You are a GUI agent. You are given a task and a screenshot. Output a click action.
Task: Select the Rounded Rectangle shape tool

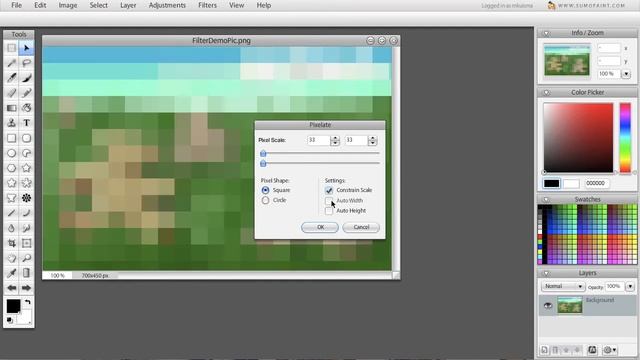[x=27, y=138]
